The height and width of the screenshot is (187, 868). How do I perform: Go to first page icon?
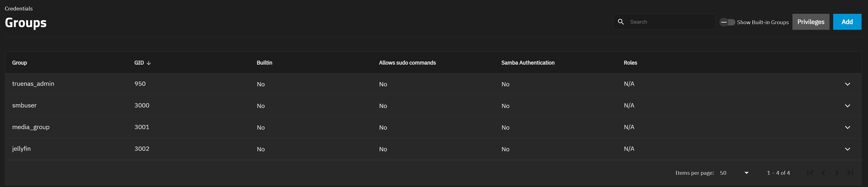(810, 173)
